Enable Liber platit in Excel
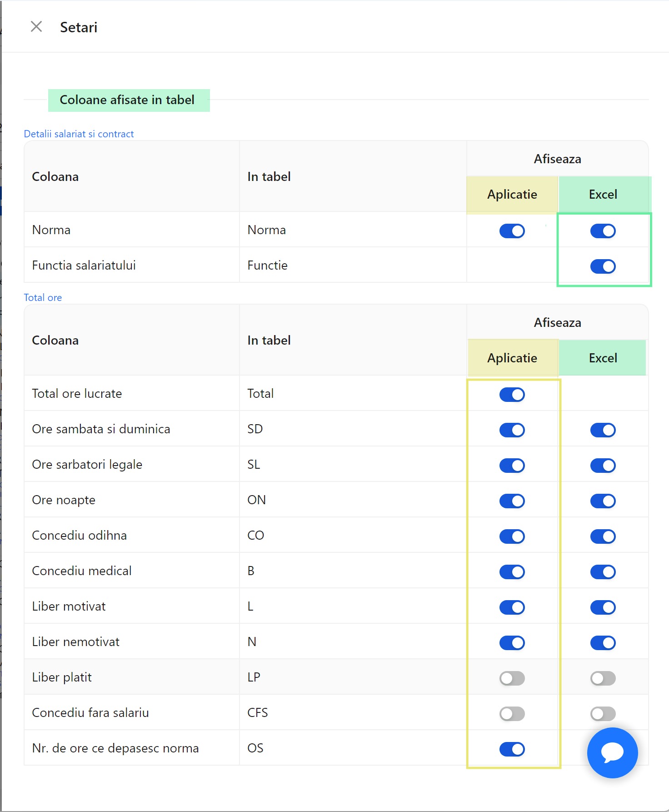Viewport: 669px width, 812px height. 603,678
